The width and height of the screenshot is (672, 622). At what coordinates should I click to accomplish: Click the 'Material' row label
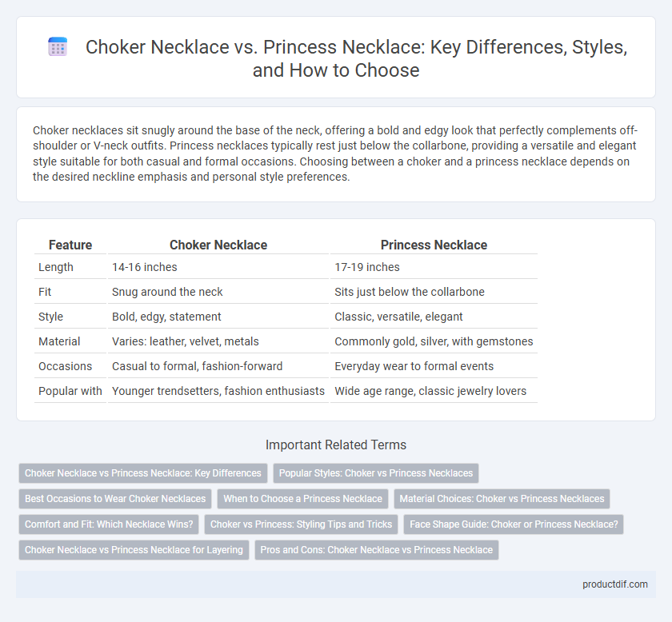[x=70, y=341]
